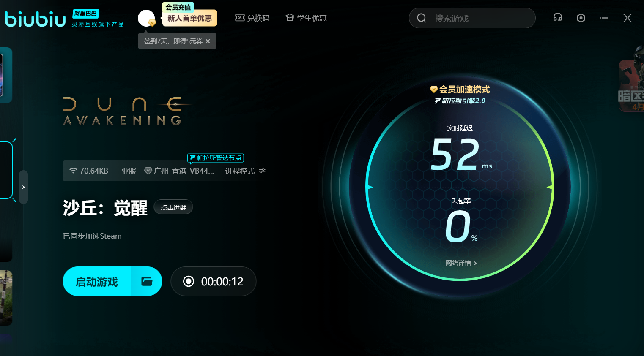The width and height of the screenshot is (644, 356).
Task: Click 启动游戏 to launch game
Action: [x=97, y=281]
